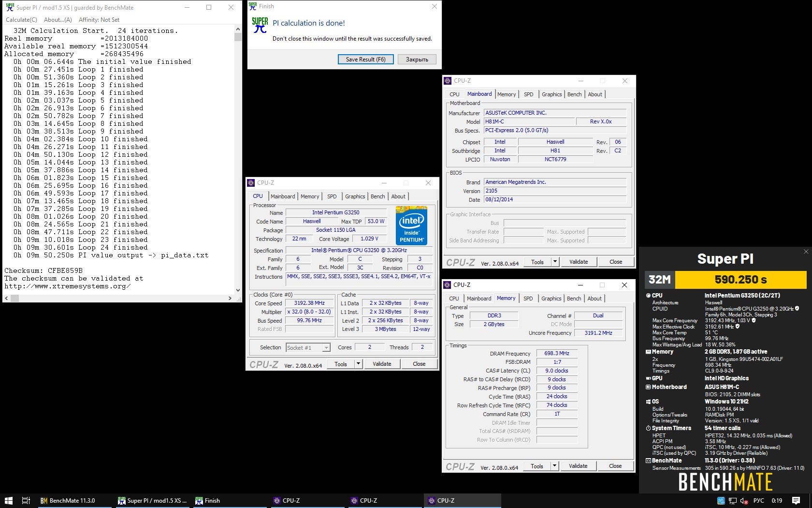Screen dimensions: 812x508
Task: Click Save Result (F6) button
Action: point(365,60)
